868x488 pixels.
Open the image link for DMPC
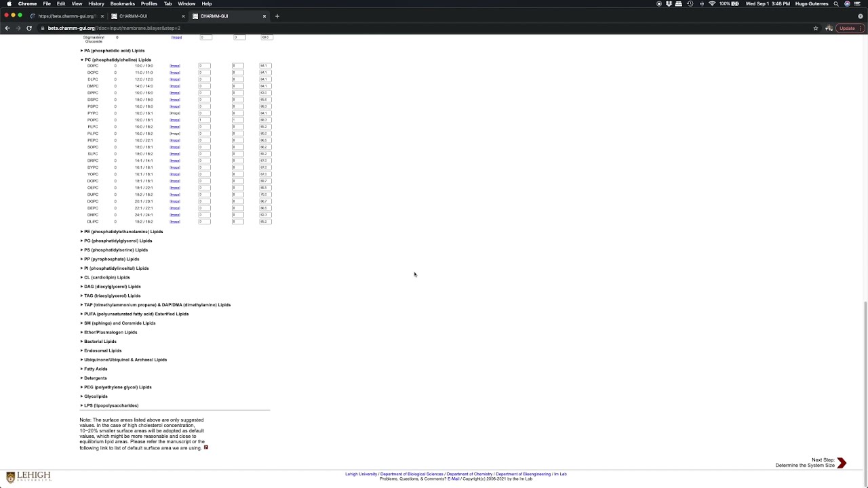click(175, 86)
